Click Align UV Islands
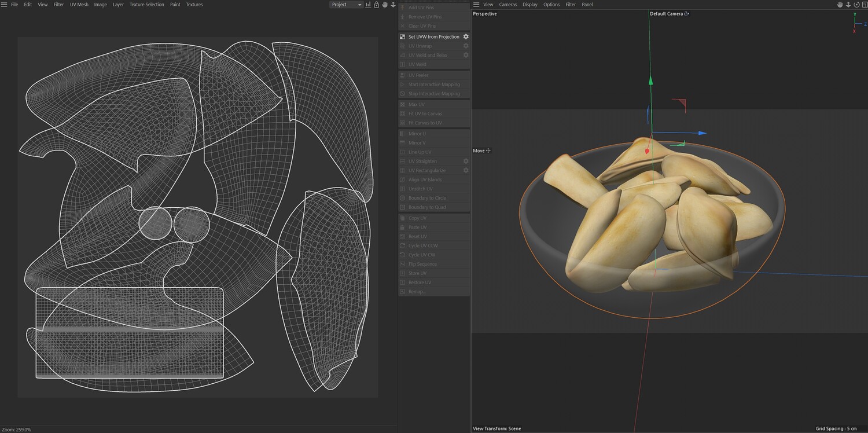 click(x=434, y=180)
